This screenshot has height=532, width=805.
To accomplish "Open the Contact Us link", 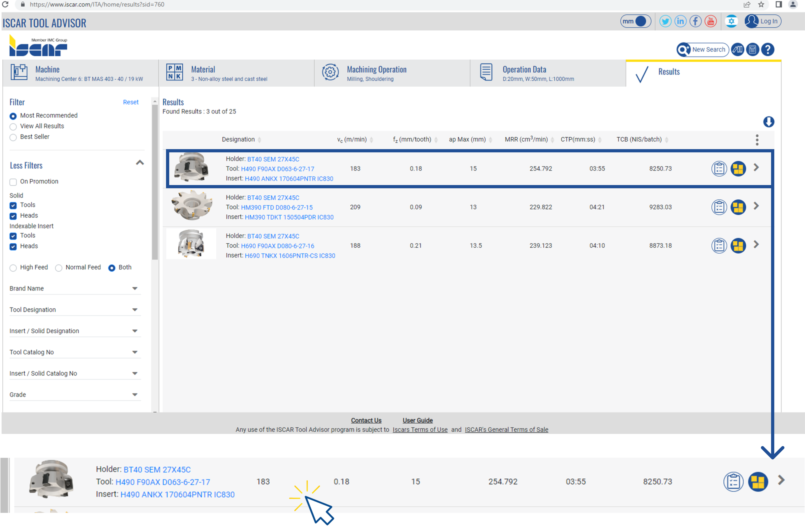I will [366, 420].
